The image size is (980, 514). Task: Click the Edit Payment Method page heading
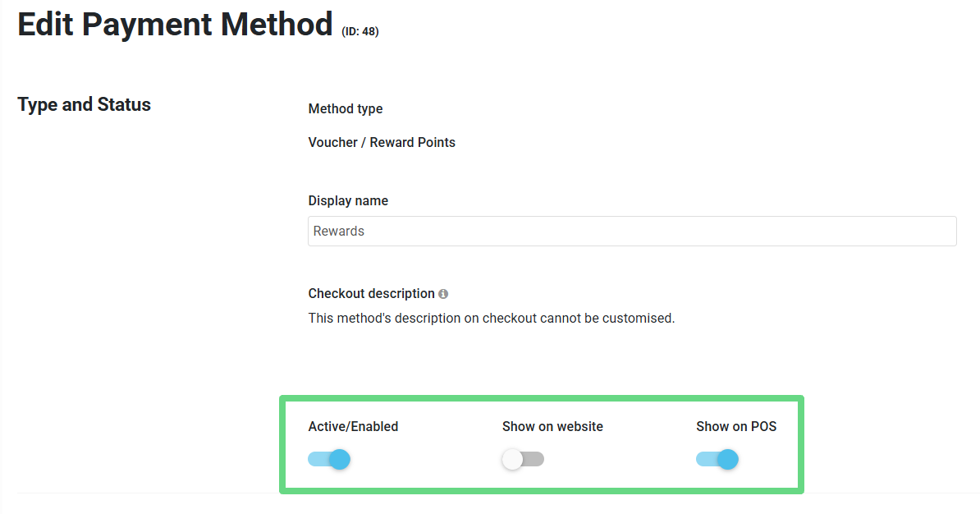tap(175, 25)
